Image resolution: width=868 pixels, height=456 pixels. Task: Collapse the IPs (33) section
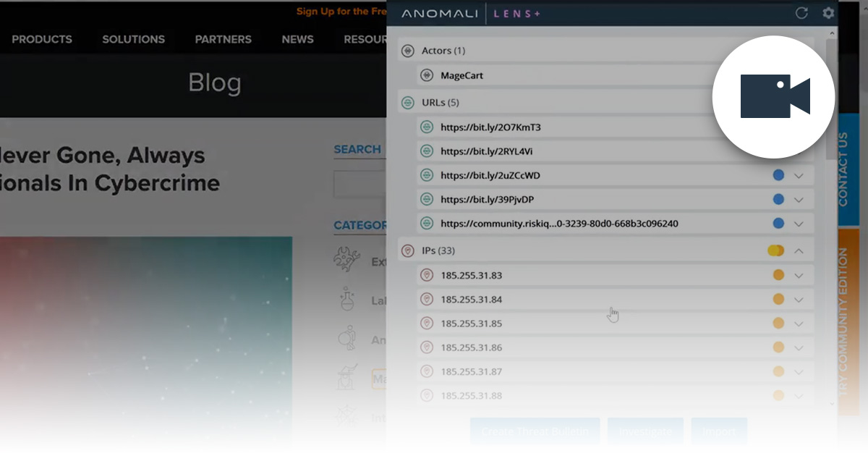pyautogui.click(x=799, y=250)
